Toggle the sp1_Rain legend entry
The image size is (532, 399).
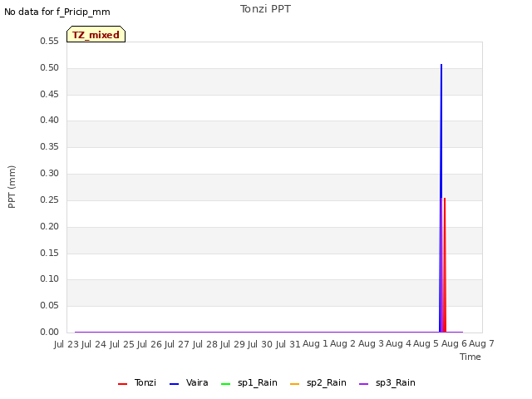249,382
